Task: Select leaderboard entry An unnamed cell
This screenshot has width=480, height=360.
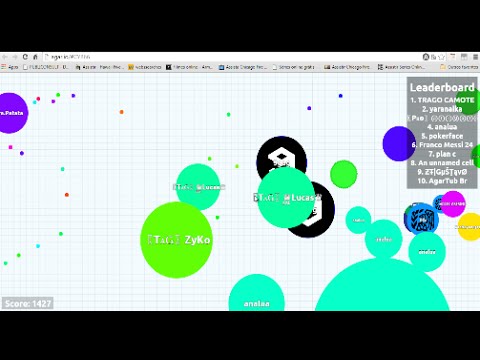Action: (x=442, y=163)
